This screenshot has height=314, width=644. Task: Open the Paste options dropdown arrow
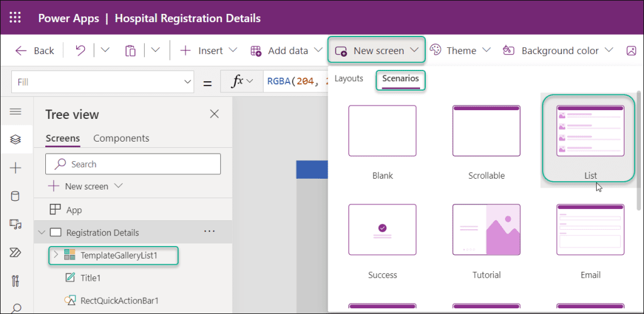(155, 50)
